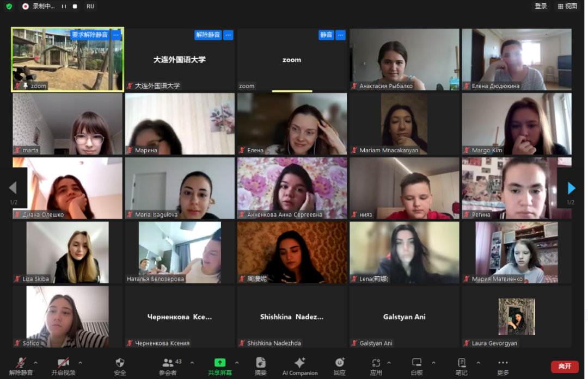588x379 pixels.
Task: Click the green Share Screen (共享屏幕) icon
Action: [x=219, y=363]
